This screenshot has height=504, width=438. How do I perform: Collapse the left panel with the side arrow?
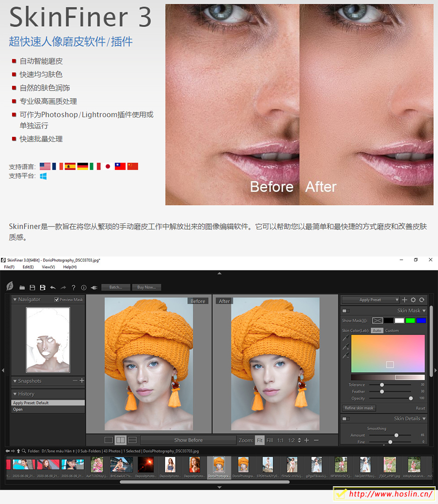(x=3, y=370)
